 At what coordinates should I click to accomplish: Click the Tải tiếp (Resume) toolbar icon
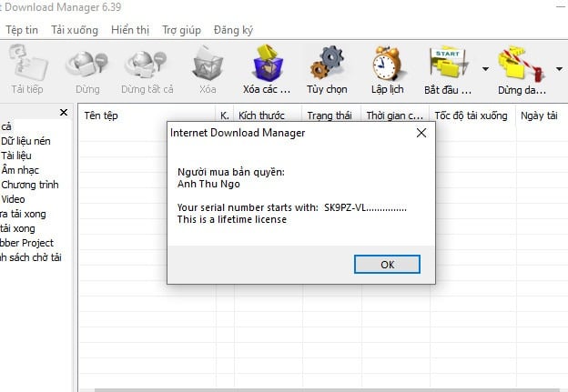[27, 62]
